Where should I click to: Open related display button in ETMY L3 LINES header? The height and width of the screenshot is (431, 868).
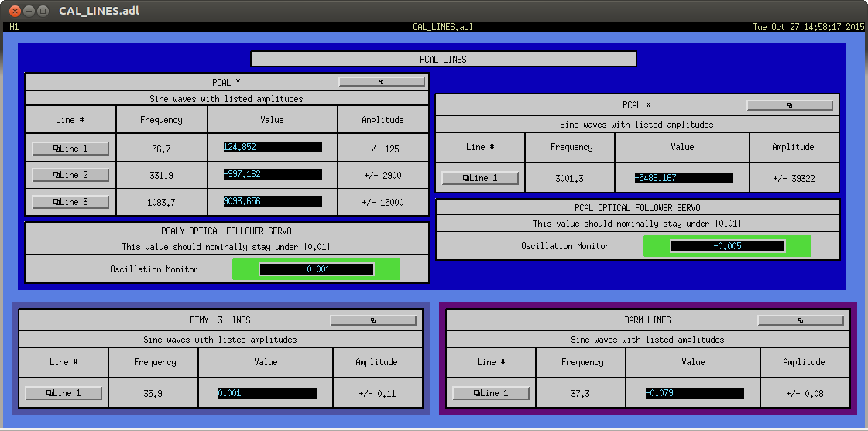coord(374,320)
